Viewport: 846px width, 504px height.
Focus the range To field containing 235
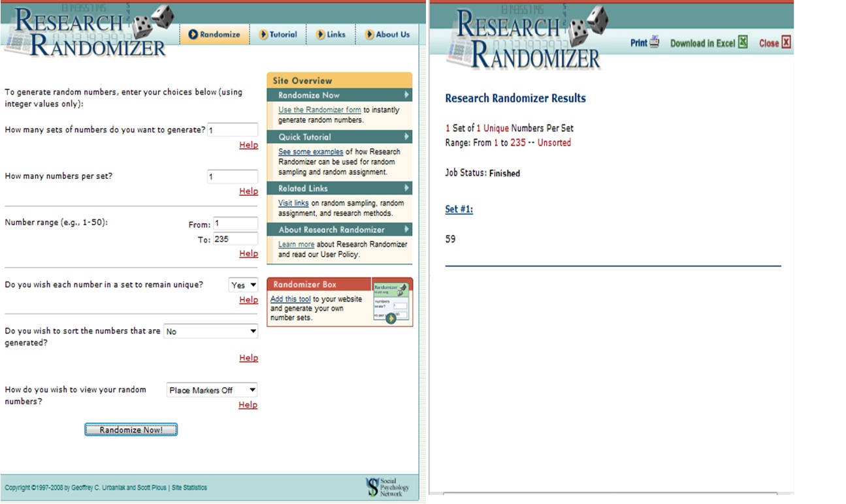(235, 239)
